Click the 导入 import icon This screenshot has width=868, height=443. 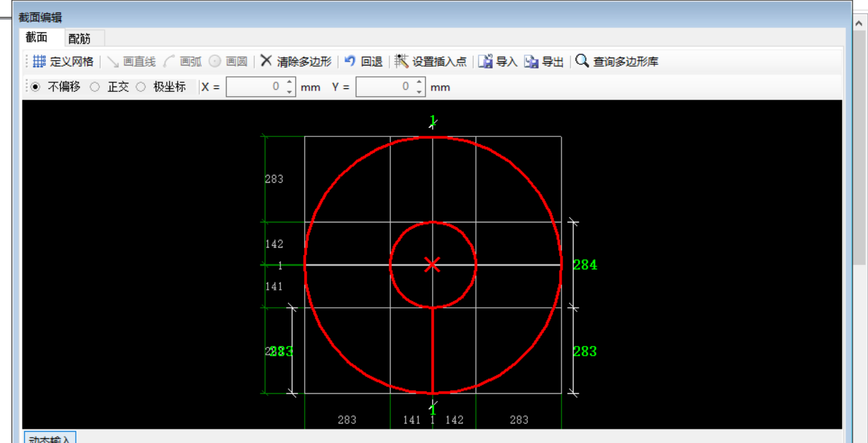tap(485, 61)
